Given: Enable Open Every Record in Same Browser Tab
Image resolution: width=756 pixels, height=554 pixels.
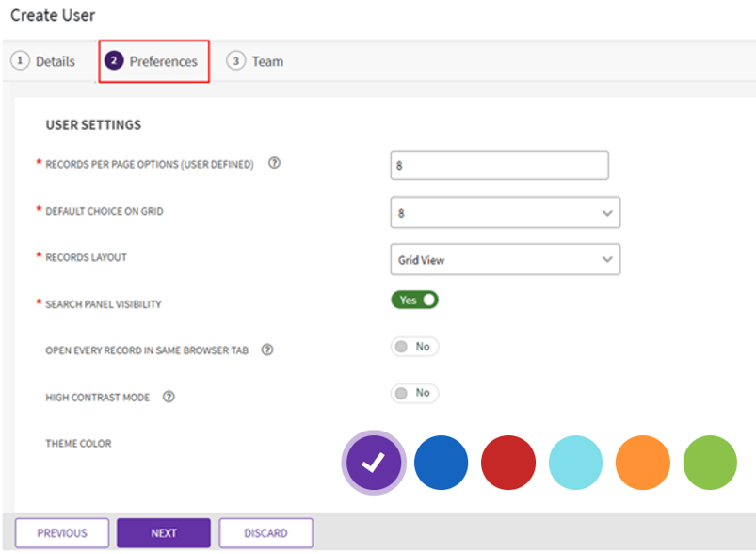Looking at the screenshot, I should (415, 347).
